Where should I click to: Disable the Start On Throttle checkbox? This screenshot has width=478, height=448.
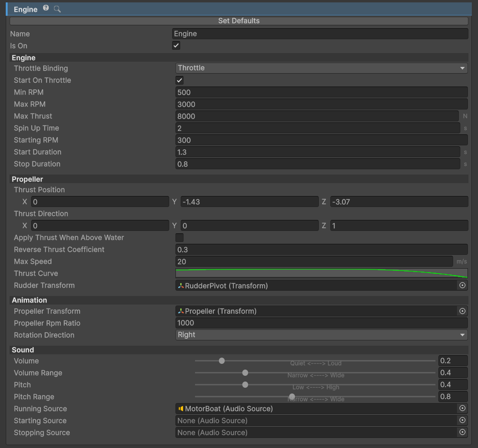click(x=180, y=80)
